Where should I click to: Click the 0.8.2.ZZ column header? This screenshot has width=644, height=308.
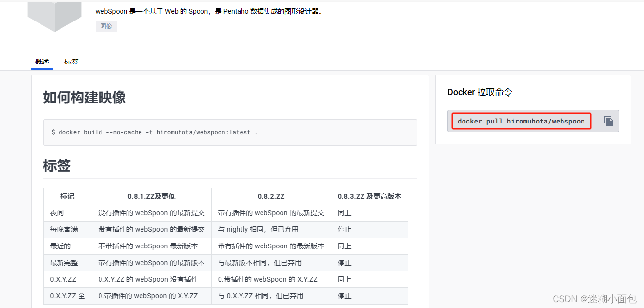(271, 196)
